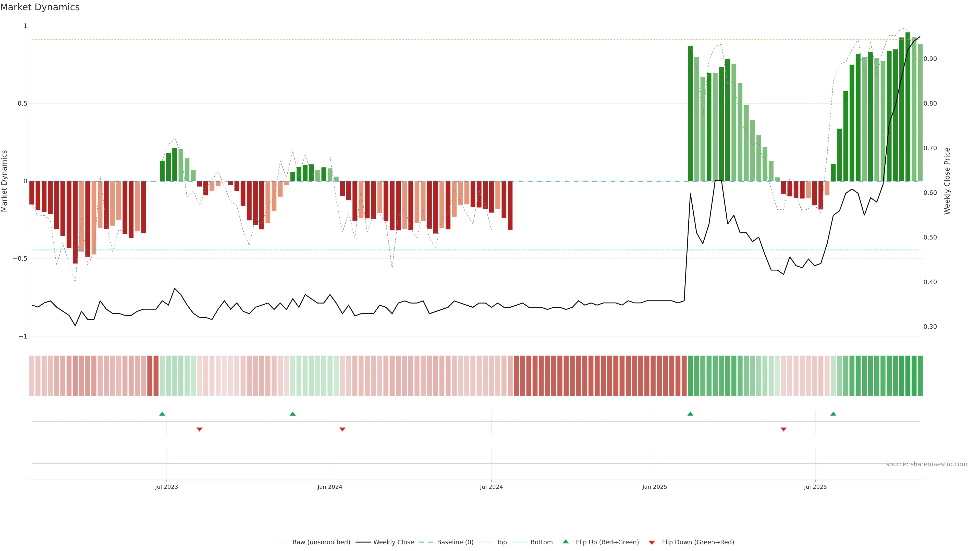Click the flip-down marker before Jul 2025
The width and height of the screenshot is (980, 551).
tap(783, 429)
